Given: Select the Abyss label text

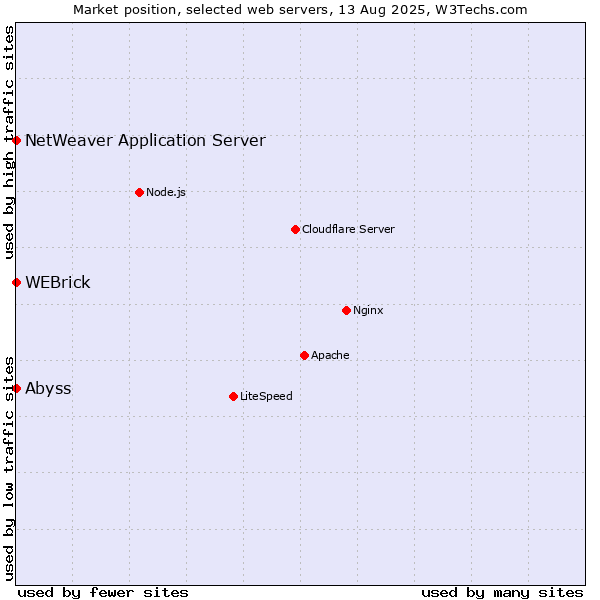Looking at the screenshot, I should 48,388.
